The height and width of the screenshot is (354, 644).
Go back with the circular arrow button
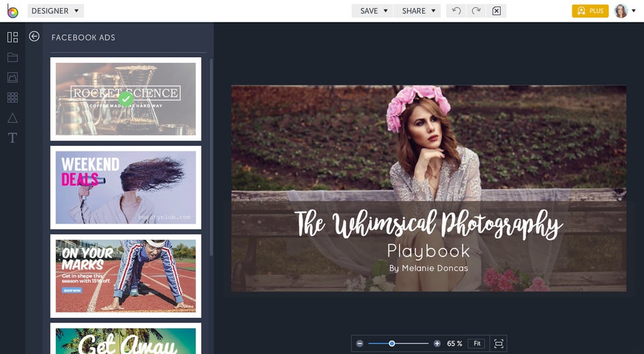point(34,37)
